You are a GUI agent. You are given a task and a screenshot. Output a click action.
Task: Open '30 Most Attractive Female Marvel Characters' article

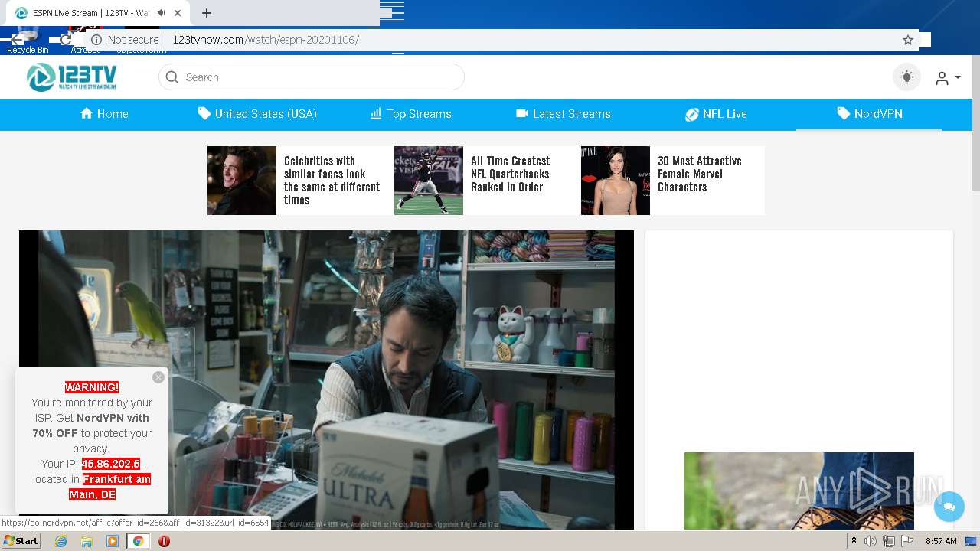coord(699,174)
